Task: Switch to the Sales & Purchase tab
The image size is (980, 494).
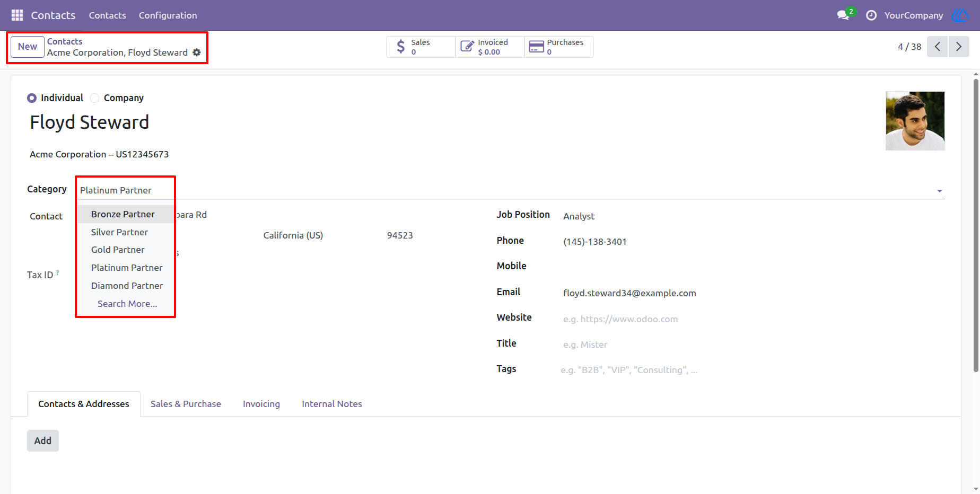Action: click(186, 404)
